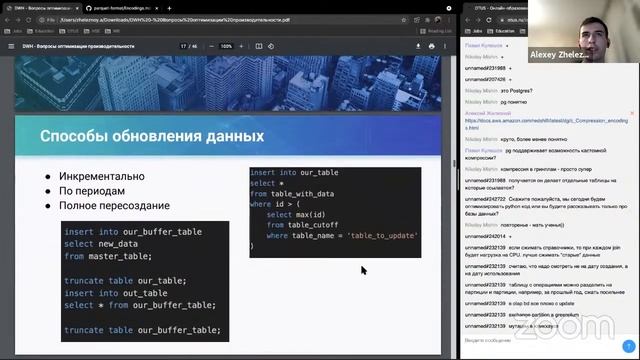Image resolution: width=640 pixels, height=360 pixels.
Task: Switch to the DWH PDF tab
Action: coord(41,8)
